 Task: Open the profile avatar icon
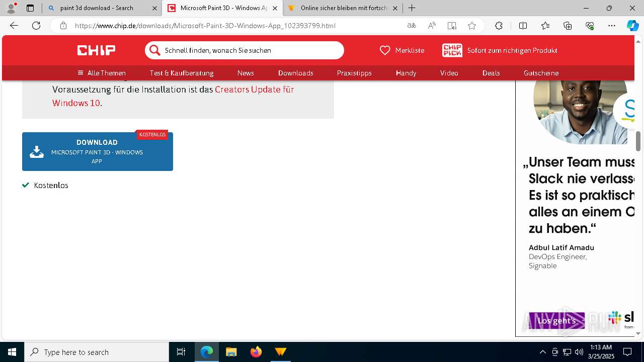(11, 8)
